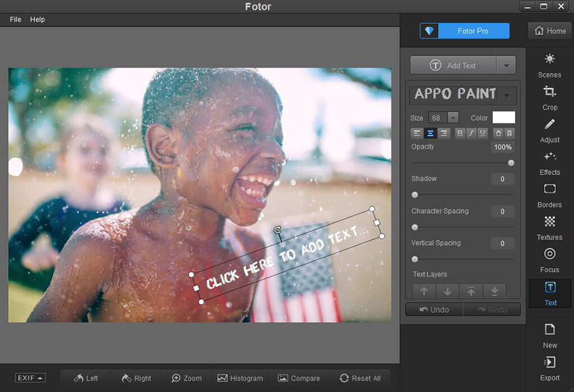Viewport: 574px width, 392px height.
Task: Click the Export icon
Action: (x=550, y=368)
